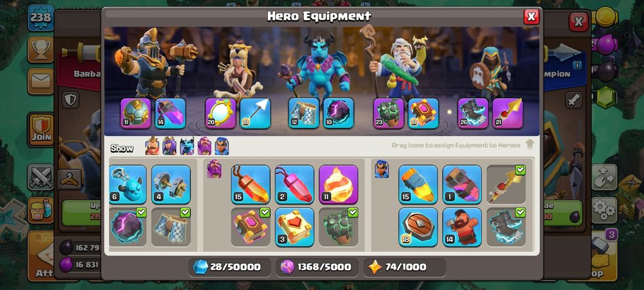
Task: Unequip the checked electro boots item
Action: click(x=506, y=227)
